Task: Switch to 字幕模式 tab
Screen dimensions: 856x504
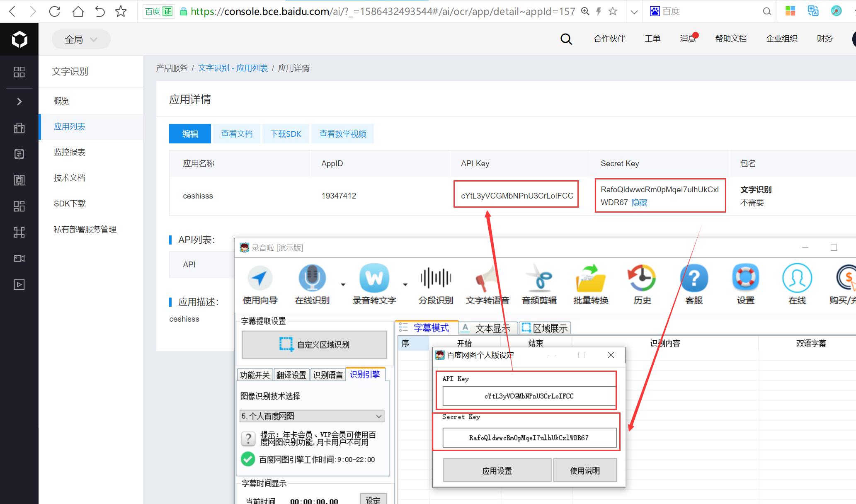Action: click(427, 328)
